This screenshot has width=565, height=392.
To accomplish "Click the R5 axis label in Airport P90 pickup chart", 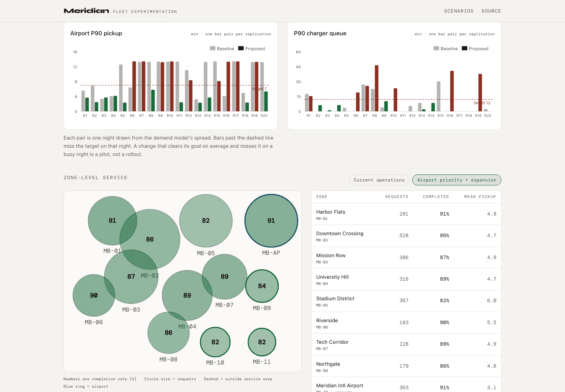I will pyautogui.click(x=122, y=116).
